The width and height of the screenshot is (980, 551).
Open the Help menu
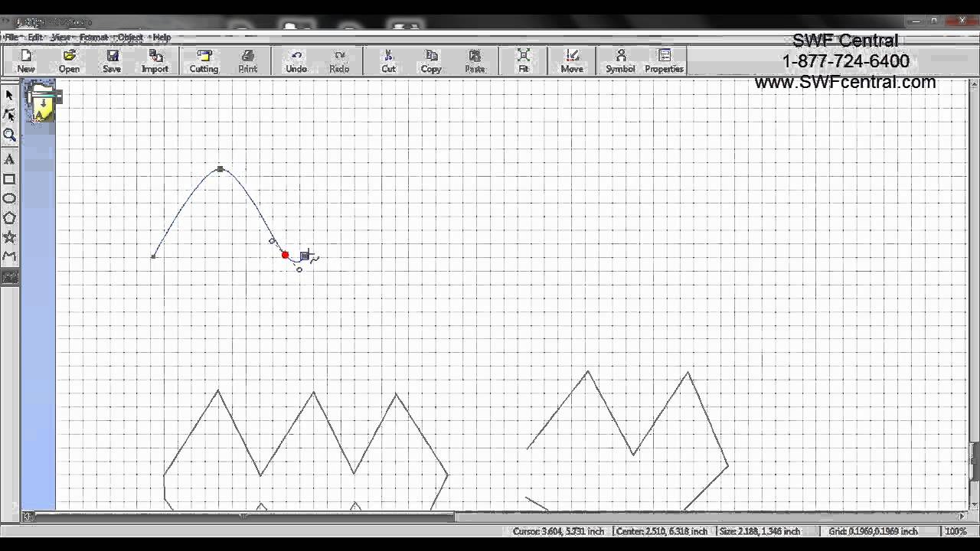pyautogui.click(x=161, y=37)
